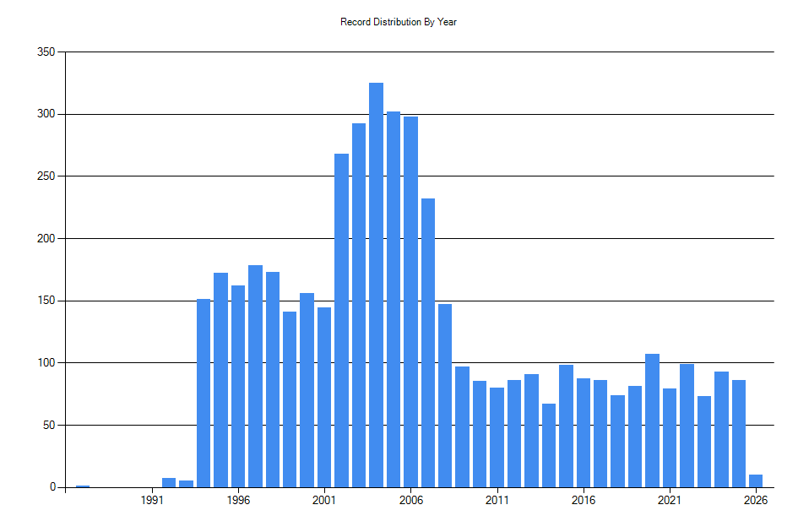Click the 2016 label on the x-axis

point(582,498)
